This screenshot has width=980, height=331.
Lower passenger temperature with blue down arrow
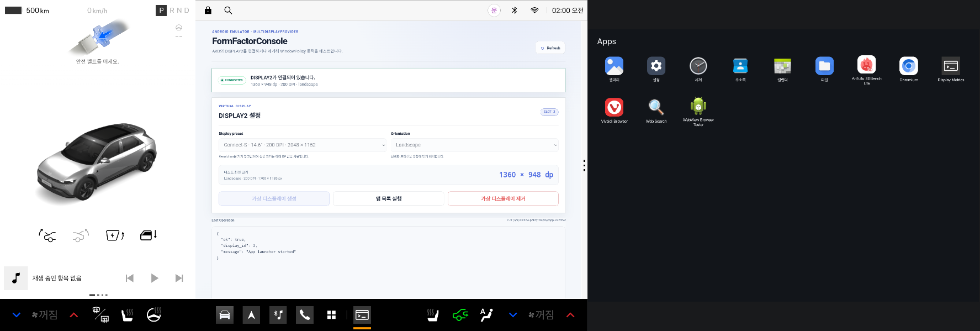click(x=513, y=315)
